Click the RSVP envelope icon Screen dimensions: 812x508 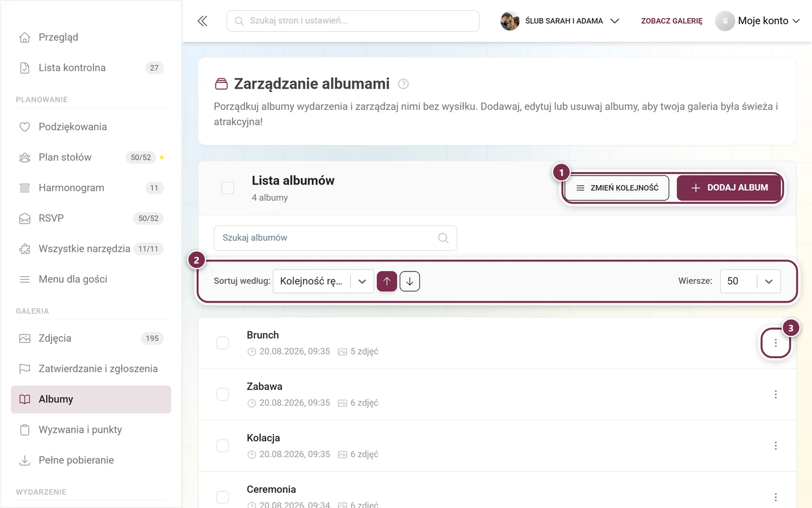[x=25, y=218]
